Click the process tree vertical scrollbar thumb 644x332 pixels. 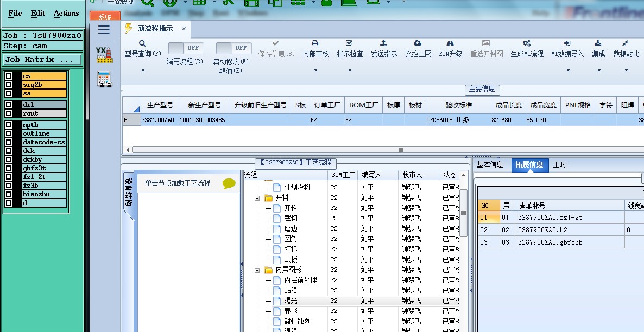pyautogui.click(x=463, y=213)
